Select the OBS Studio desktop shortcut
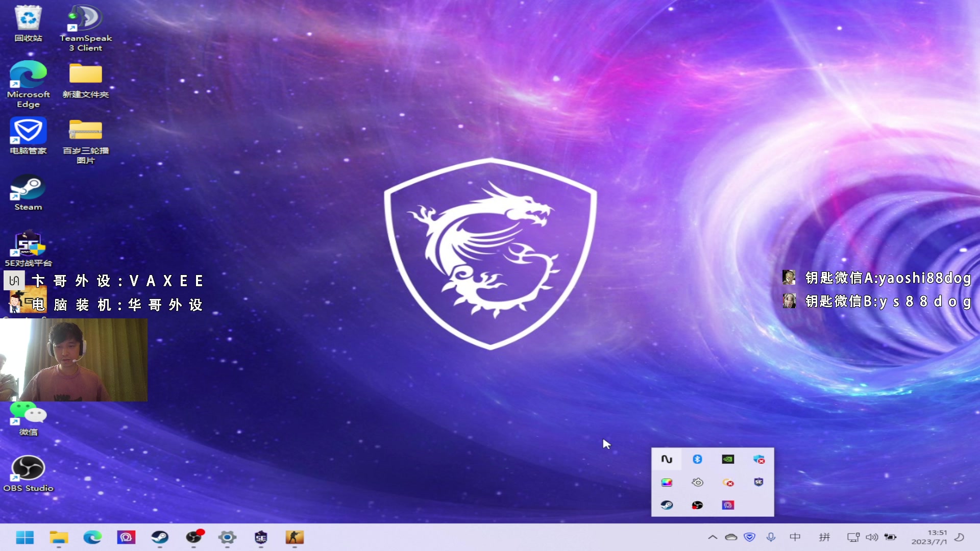Screen dimensions: 980x551 [28, 473]
